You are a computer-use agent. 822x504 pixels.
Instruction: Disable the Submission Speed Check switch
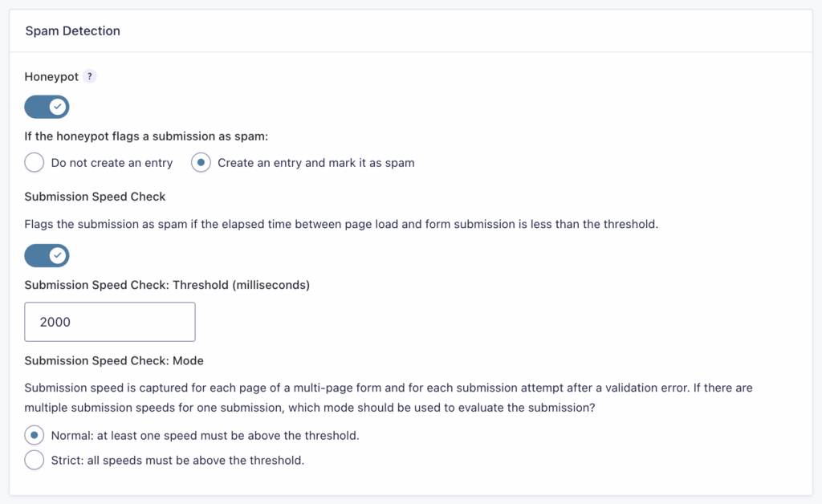coord(46,255)
